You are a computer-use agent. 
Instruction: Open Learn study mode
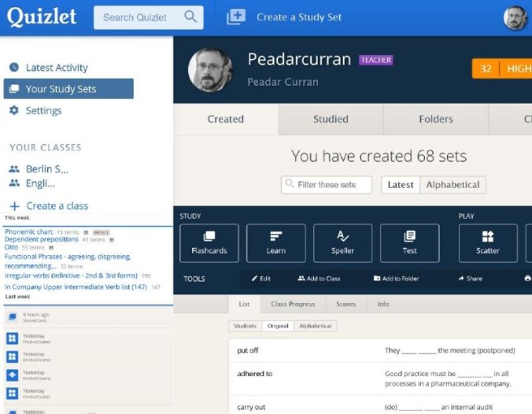[x=276, y=243]
